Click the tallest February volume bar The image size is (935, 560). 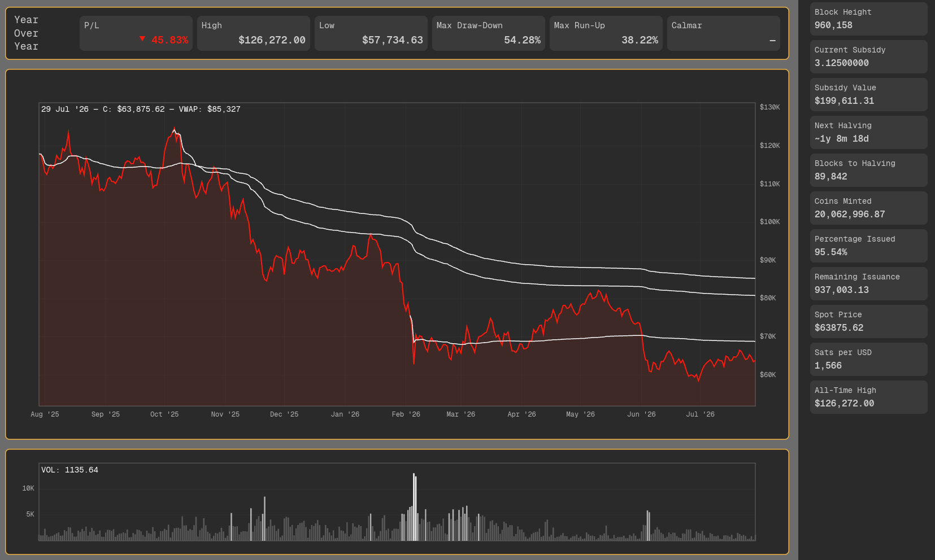(414, 507)
